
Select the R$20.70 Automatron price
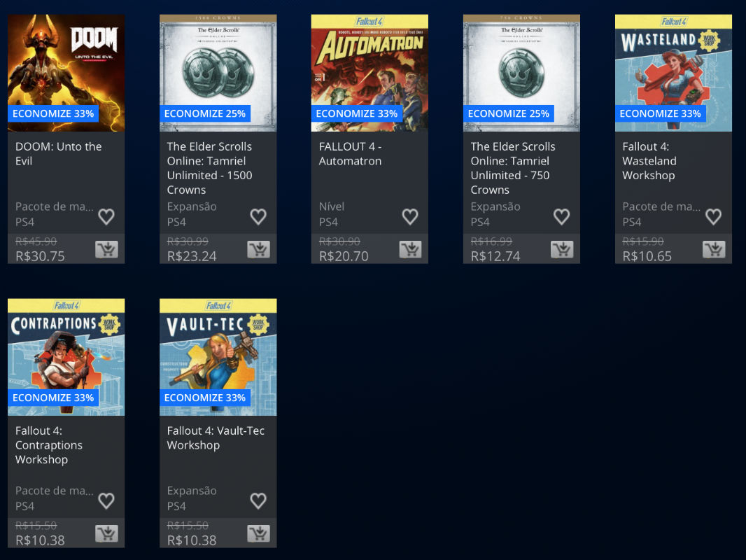point(344,256)
